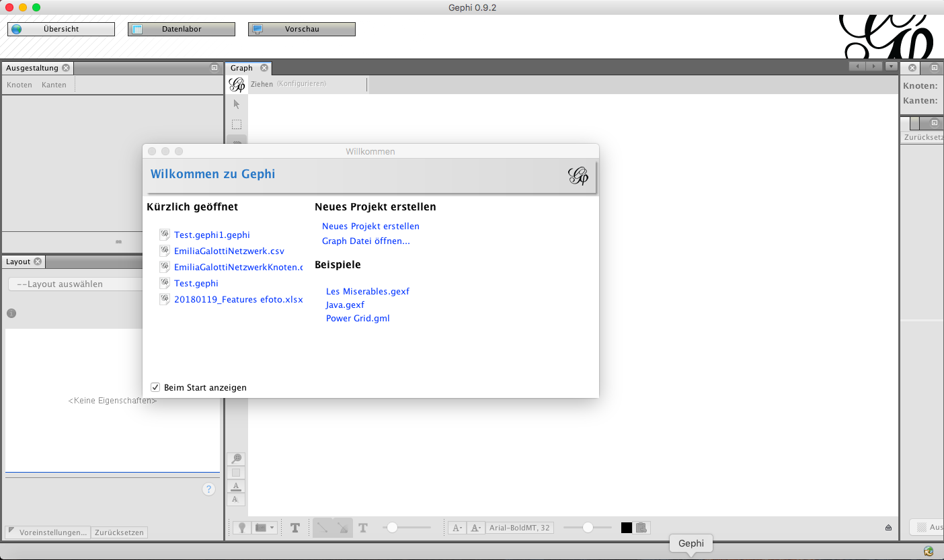The image size is (944, 560).
Task: Click the reset colors square icon
Action: click(x=236, y=473)
